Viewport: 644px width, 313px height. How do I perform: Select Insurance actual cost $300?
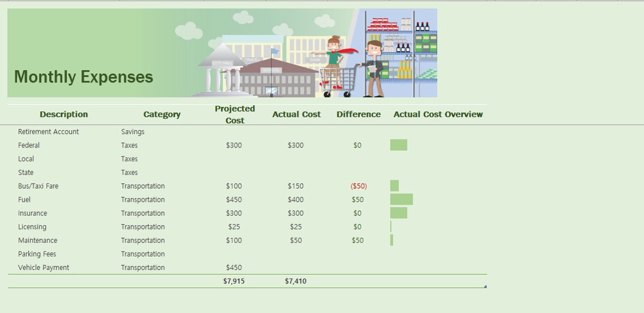(295, 213)
